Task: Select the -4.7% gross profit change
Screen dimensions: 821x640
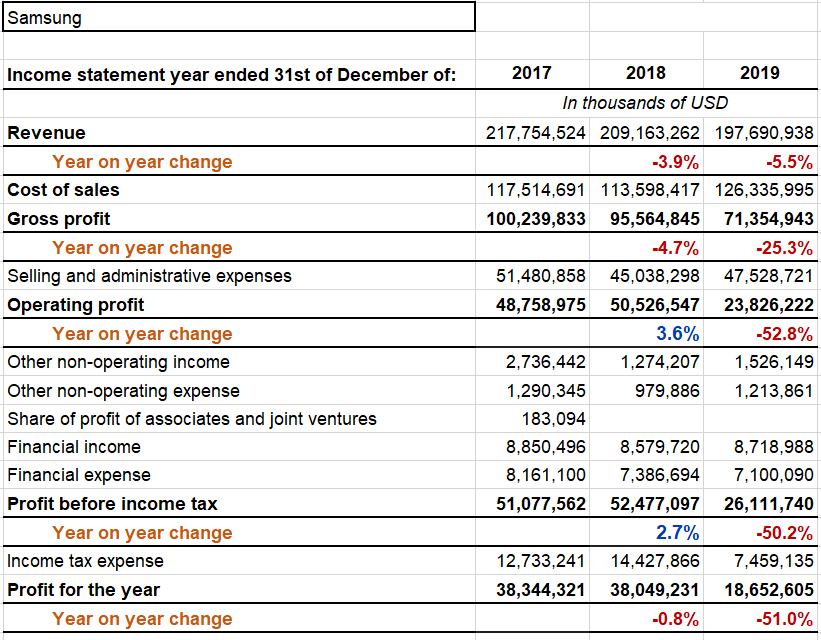Action: (x=675, y=248)
